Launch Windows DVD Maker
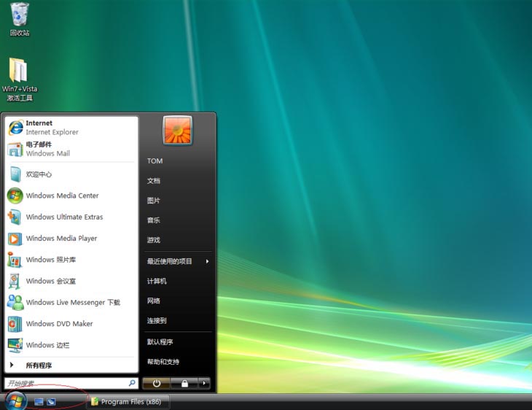The width and height of the screenshot is (532, 410). pyautogui.click(x=71, y=324)
